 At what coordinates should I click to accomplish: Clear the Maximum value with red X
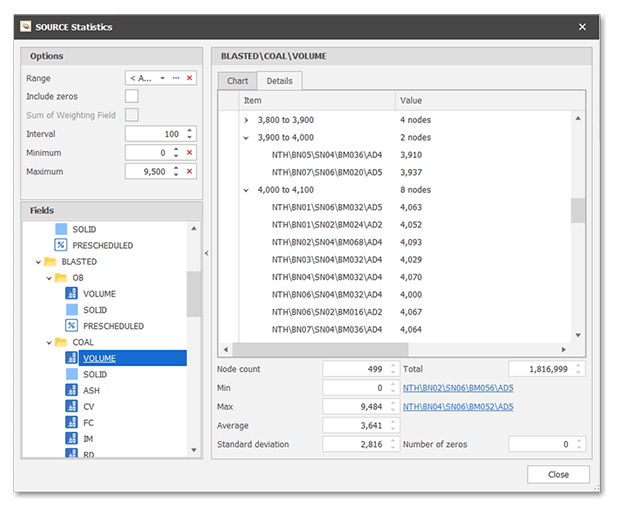pos(189,171)
